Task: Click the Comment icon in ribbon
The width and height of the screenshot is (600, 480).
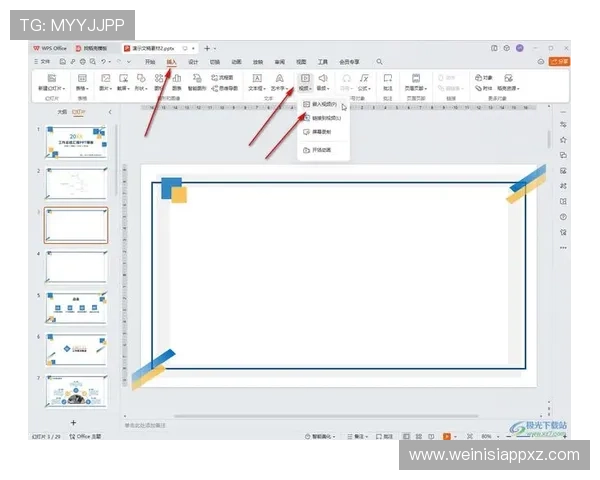Action: point(386,78)
